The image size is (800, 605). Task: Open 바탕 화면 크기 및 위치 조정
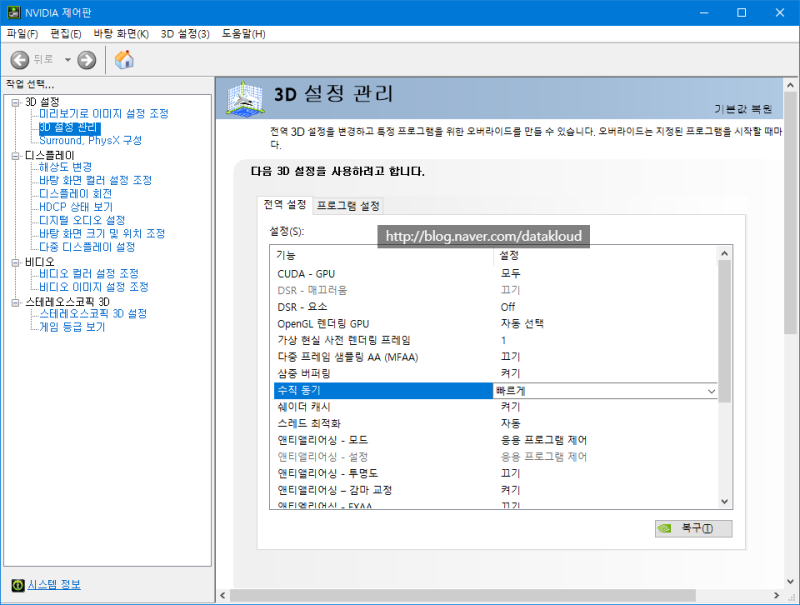[102, 233]
